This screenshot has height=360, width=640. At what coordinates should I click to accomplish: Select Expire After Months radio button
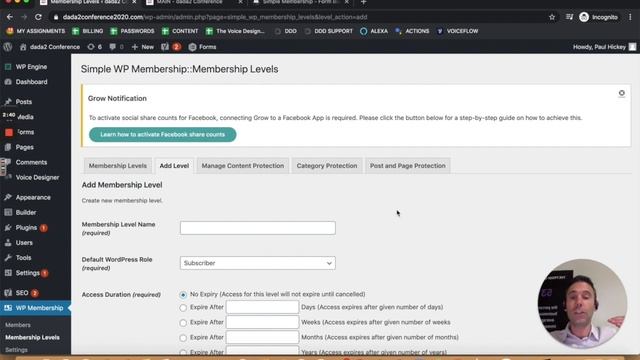(x=183, y=338)
